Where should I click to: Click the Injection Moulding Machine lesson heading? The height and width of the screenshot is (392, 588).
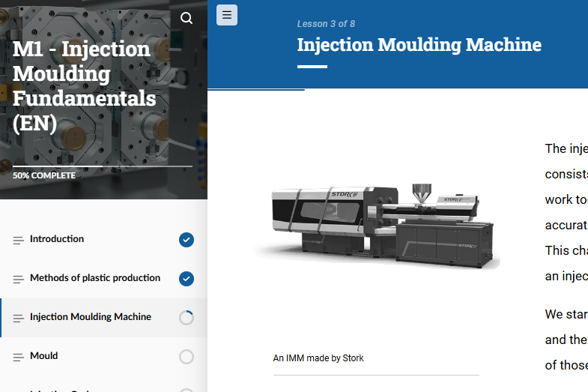[419, 44]
